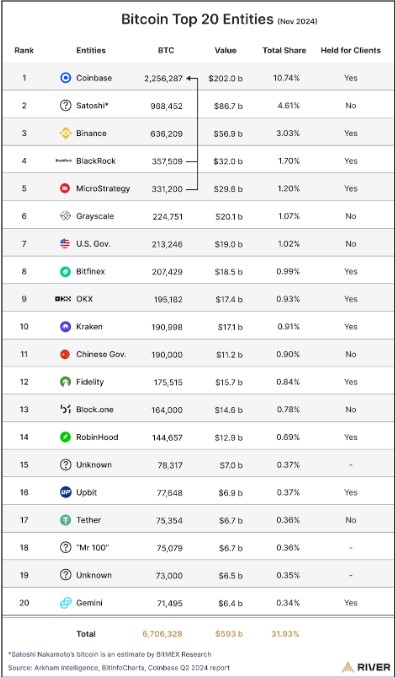The height and width of the screenshot is (677, 395).
Task: Click the RIVER logo in footer
Action: point(366,667)
